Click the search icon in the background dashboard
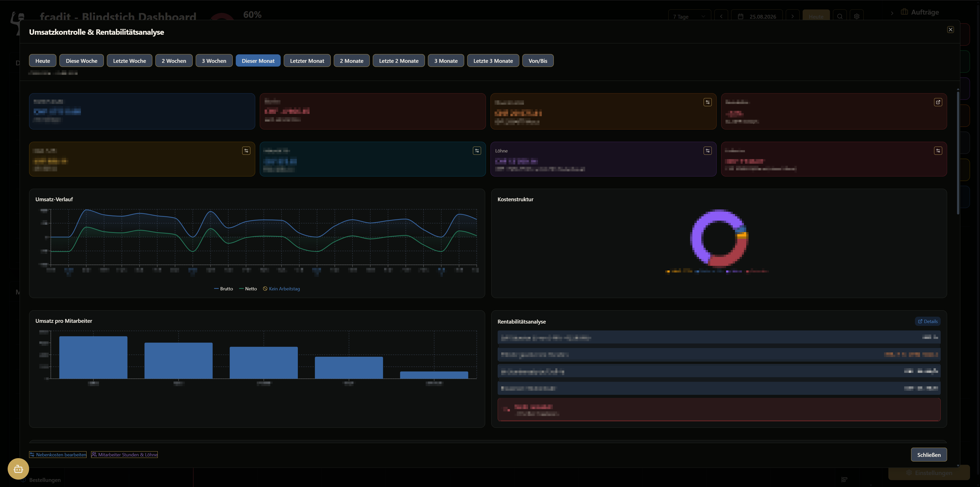Image resolution: width=980 pixels, height=487 pixels. [x=840, y=16]
